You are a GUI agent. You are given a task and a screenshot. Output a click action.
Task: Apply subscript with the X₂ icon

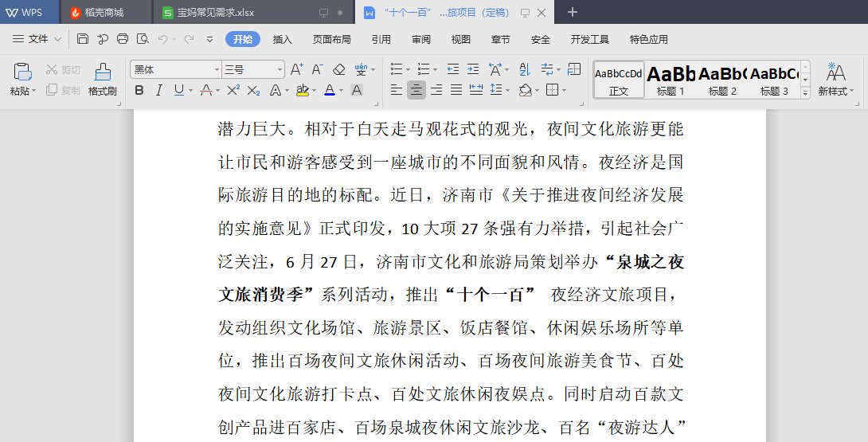(253, 90)
